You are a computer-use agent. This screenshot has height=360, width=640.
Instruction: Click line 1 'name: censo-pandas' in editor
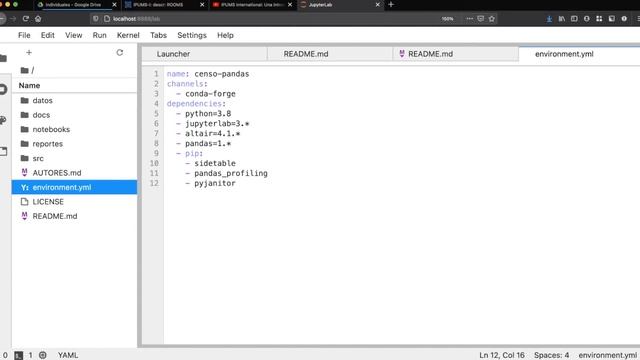click(208, 74)
